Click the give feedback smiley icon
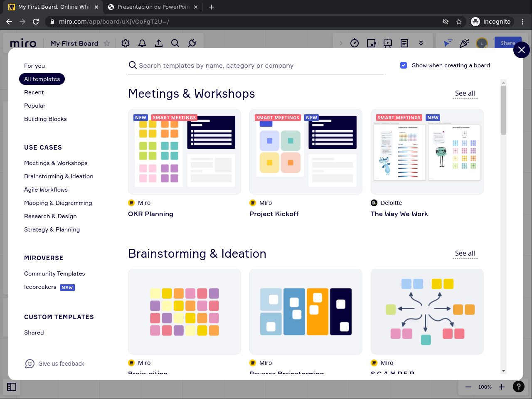The image size is (532, 399). click(x=30, y=364)
